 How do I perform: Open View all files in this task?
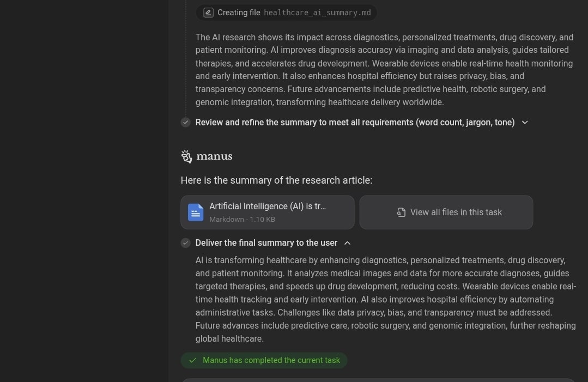(x=446, y=212)
